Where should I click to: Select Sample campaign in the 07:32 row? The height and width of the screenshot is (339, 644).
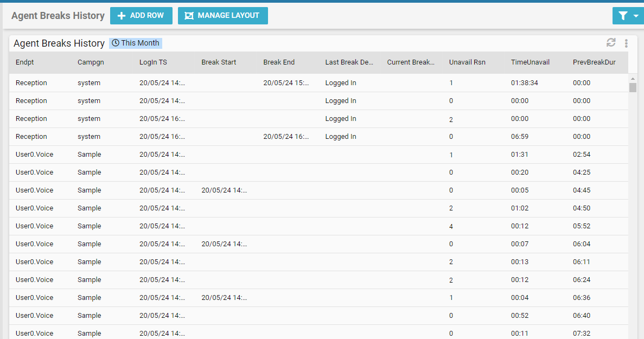(89, 334)
